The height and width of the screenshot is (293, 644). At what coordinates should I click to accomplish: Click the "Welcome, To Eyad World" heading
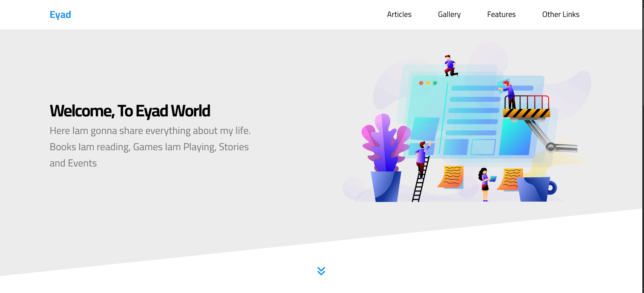pyautogui.click(x=130, y=111)
